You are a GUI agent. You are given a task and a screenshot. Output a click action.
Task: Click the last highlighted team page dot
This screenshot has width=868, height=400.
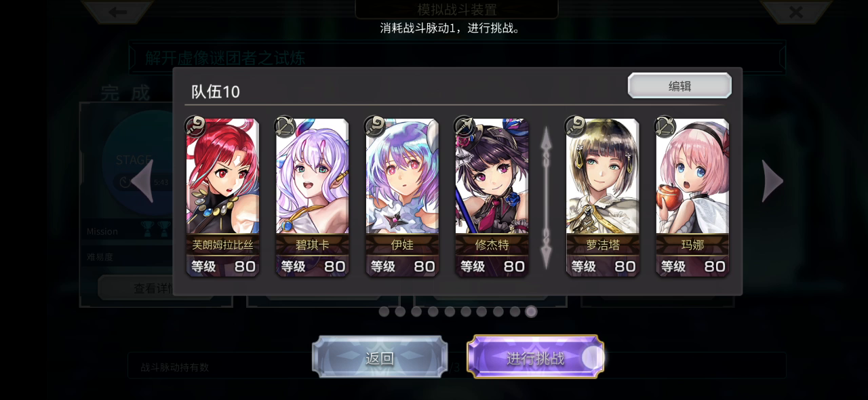click(x=531, y=311)
